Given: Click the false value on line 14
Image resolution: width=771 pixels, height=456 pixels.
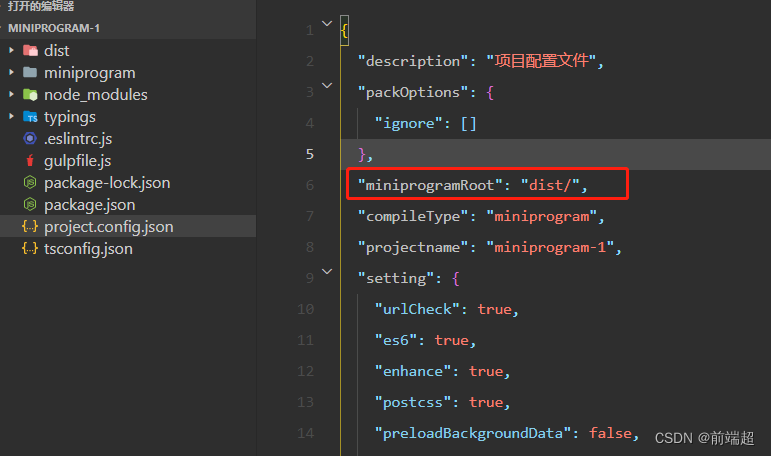Looking at the screenshot, I should point(610,433).
